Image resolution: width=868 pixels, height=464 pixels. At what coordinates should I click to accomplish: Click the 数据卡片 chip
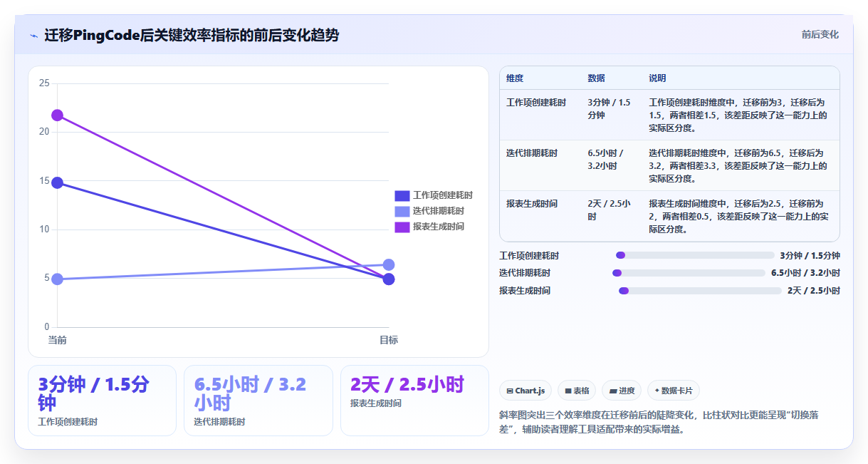coord(674,391)
